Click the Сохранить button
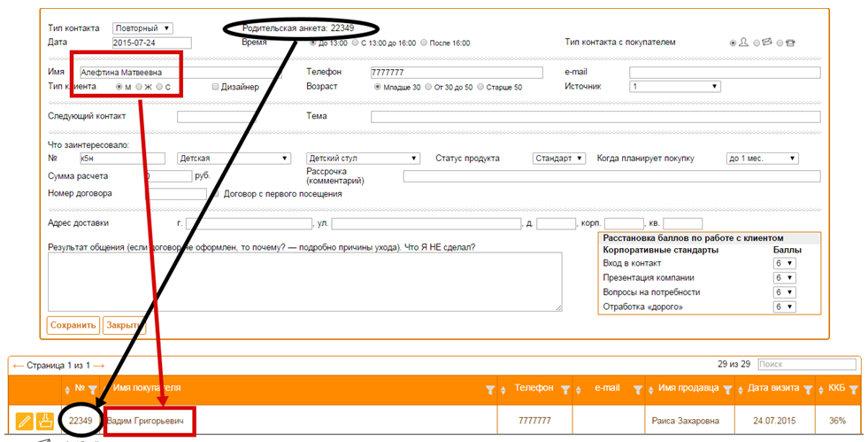Screen dimensions: 868x442 73,325
